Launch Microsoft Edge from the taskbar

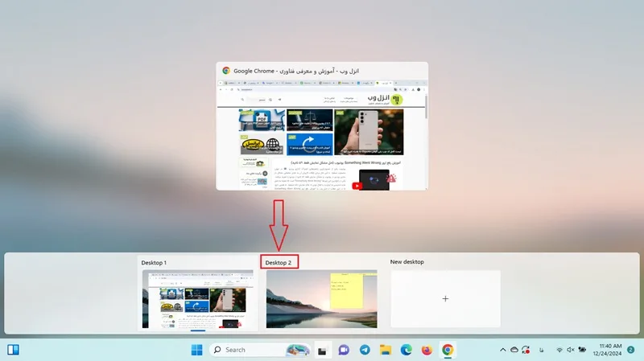[407, 350]
